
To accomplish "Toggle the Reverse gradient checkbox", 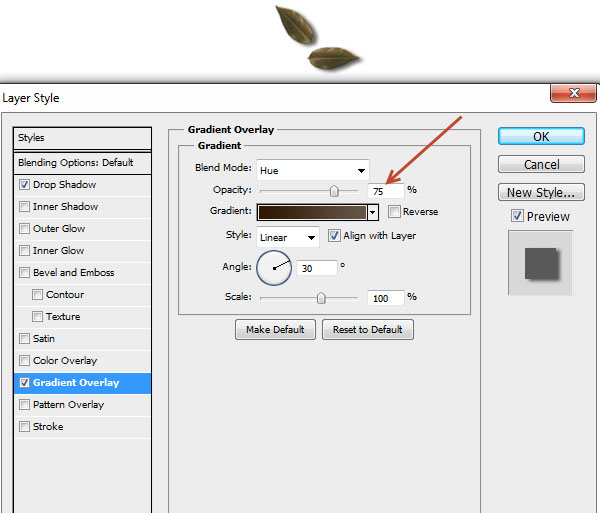I will [x=394, y=212].
